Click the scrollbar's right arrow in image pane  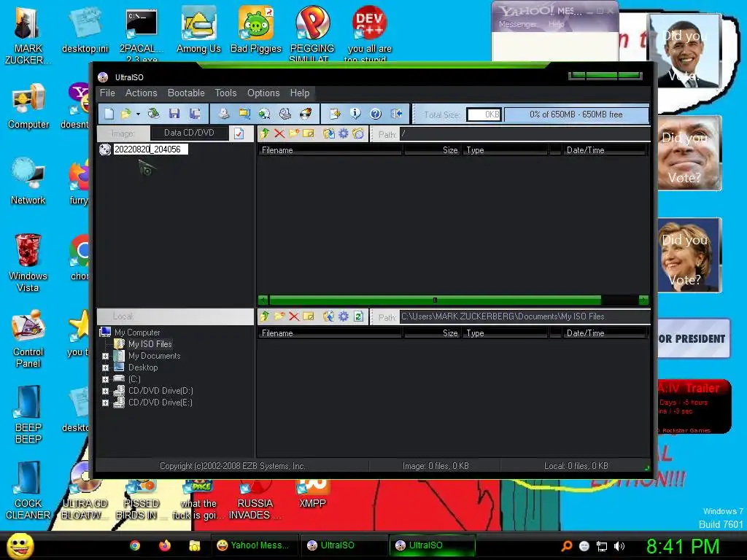point(643,300)
